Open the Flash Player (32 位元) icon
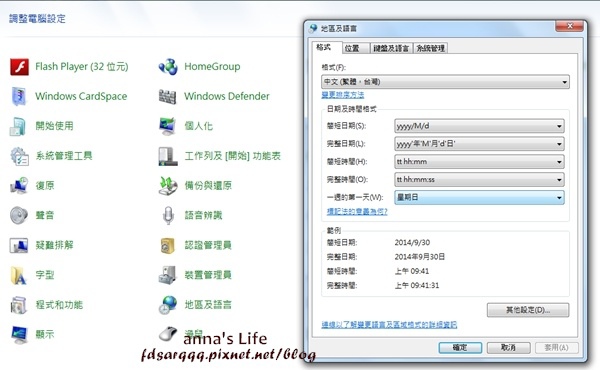This screenshot has width=600, height=370. point(19,67)
